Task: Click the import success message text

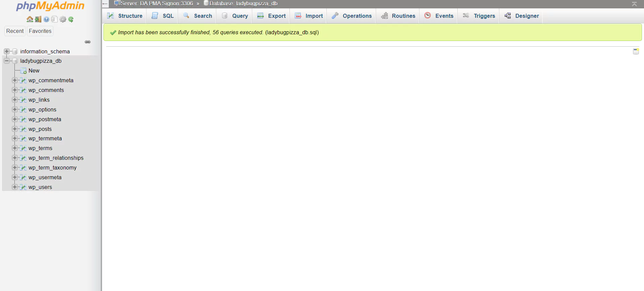Action: 218,32
